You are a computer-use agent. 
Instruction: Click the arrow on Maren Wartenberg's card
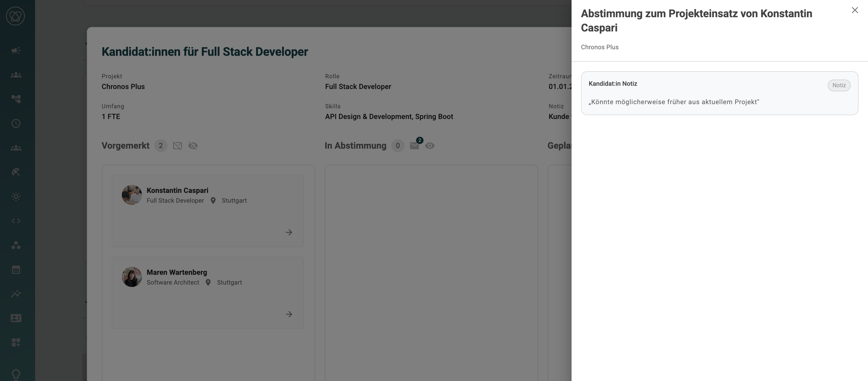289,314
